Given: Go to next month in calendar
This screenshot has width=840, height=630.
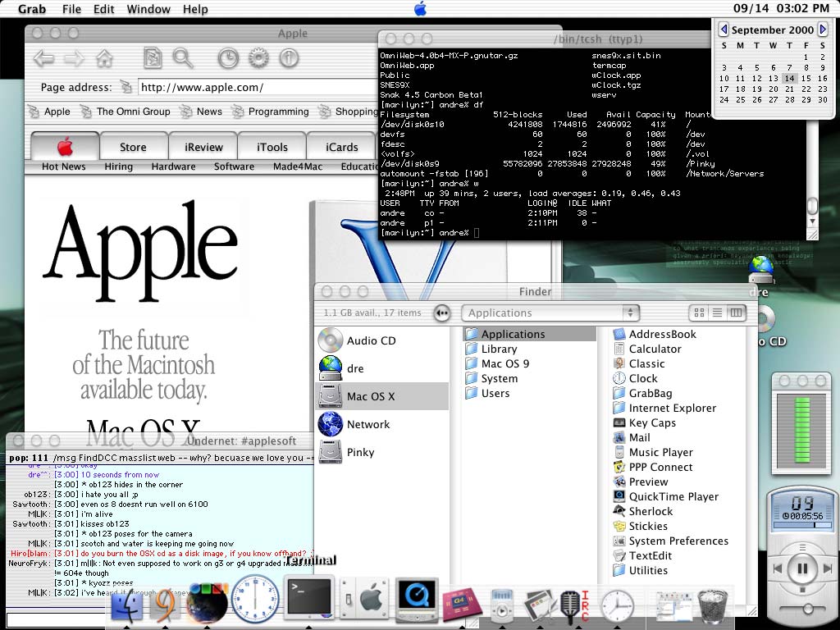Looking at the screenshot, I should click(x=823, y=30).
